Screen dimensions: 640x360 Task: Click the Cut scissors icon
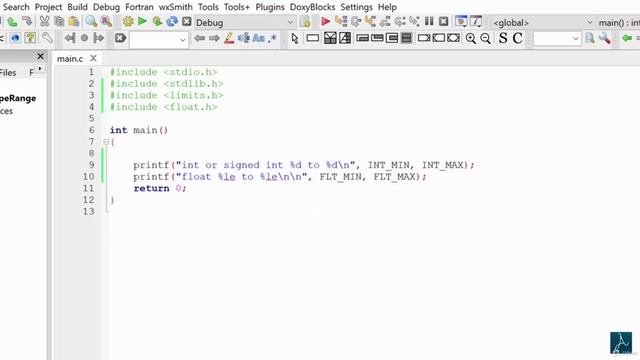coord(44,22)
